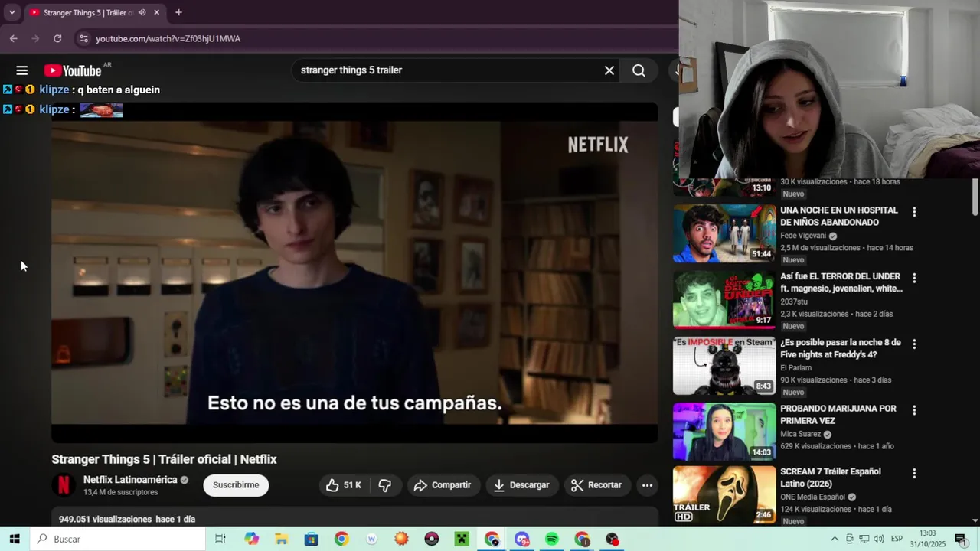
Task: Click the scrollbar down arrow
Action: click(x=975, y=520)
